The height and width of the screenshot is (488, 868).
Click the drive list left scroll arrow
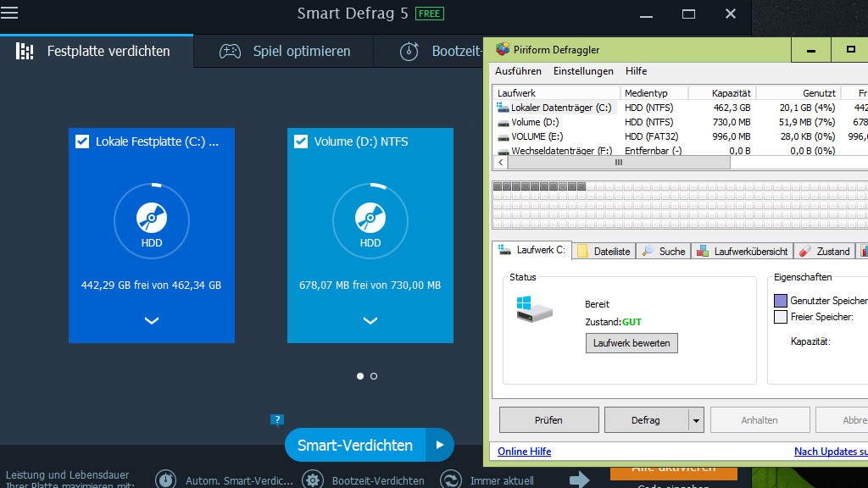point(500,162)
